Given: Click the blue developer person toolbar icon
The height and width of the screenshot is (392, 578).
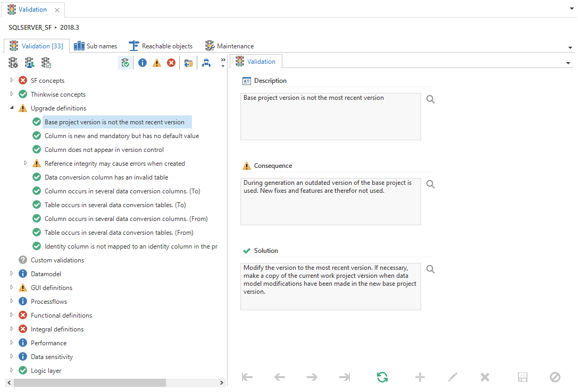Looking at the screenshot, I should 206,63.
